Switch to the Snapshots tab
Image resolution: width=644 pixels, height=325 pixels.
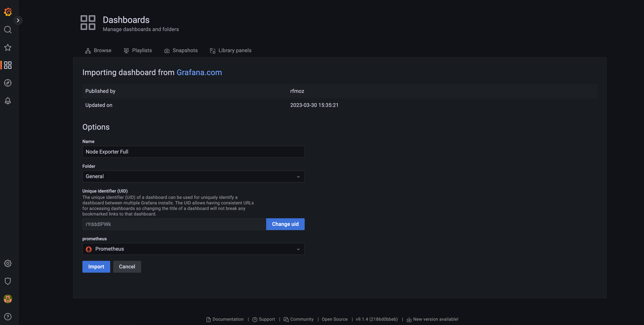pos(181,50)
